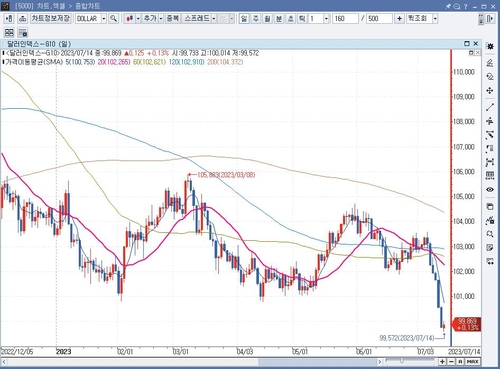Click the MAX button at bottom right
Image resolution: width=500 pixels, height=369 pixels.
473,362
